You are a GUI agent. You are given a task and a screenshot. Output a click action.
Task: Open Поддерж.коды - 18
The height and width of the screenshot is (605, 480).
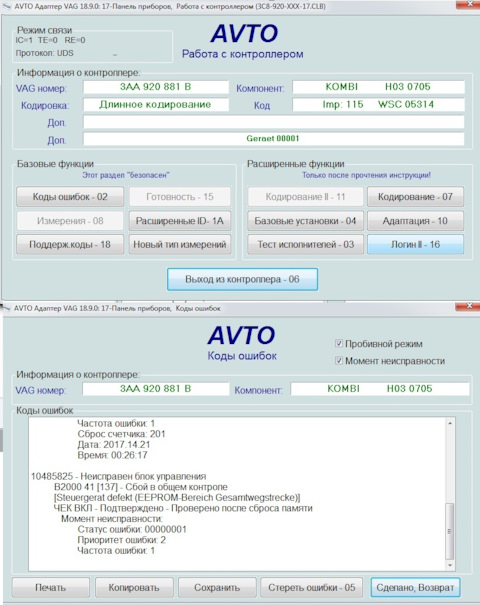coord(70,244)
